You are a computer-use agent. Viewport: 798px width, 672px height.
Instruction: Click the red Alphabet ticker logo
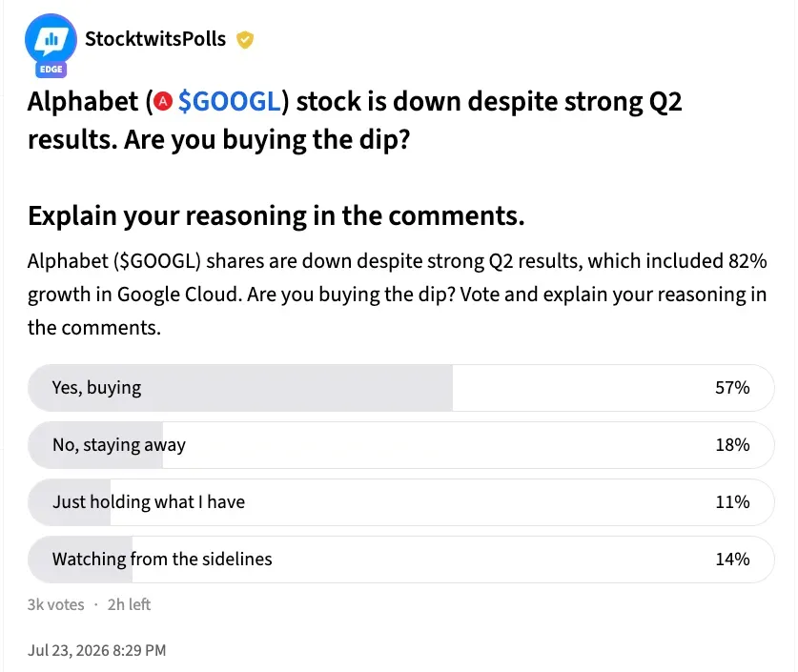pos(163,101)
